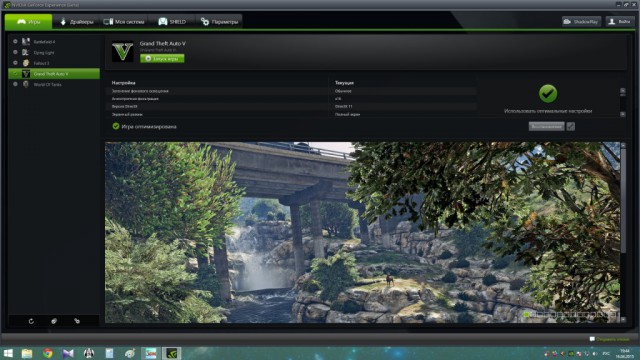Click the GTA V bridge screenshot preview
Viewport: 640px width, 360px height.
coord(362,232)
